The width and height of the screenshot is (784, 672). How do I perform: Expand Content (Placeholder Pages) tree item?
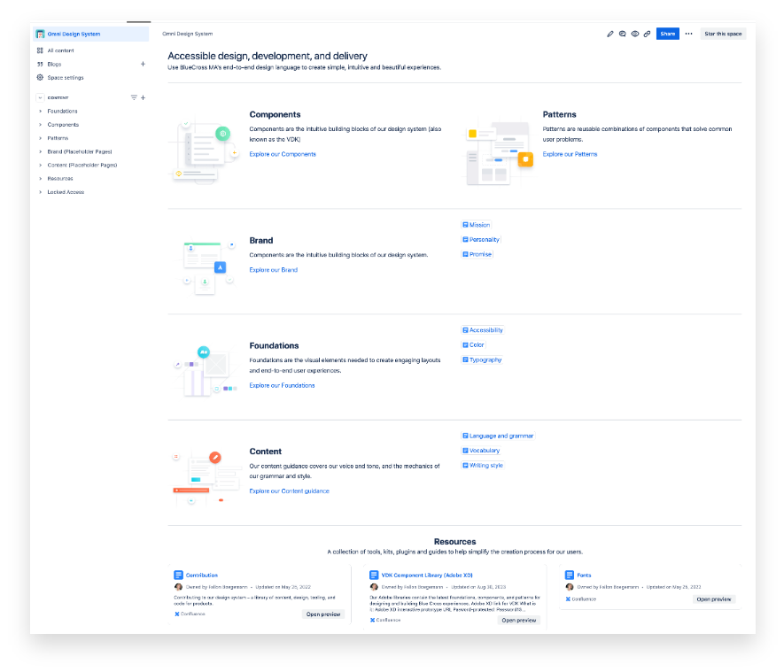tap(41, 166)
